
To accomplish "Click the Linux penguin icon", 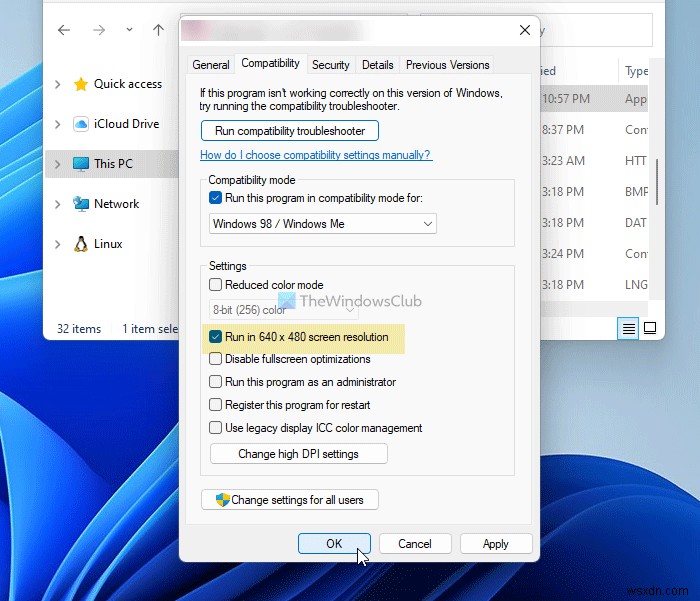I will pyautogui.click(x=80, y=244).
